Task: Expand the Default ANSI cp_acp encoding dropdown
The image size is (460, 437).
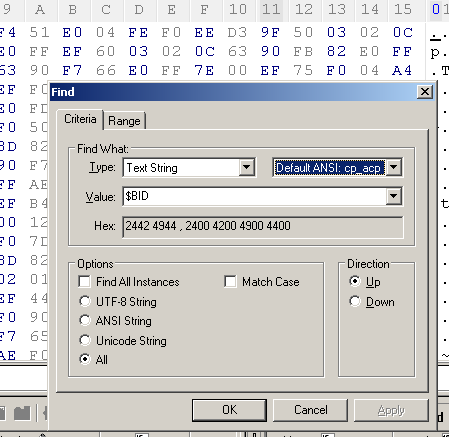Action: 394,167
